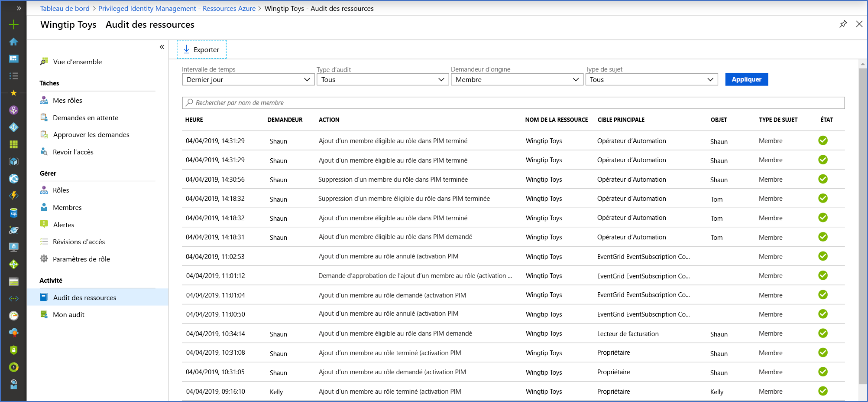Pin the blade with pushpin icon

(843, 24)
